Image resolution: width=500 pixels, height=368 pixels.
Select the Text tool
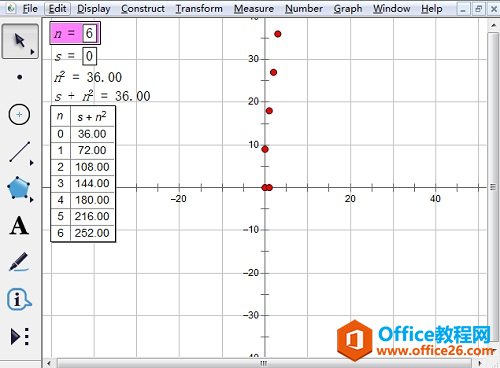pos(19,226)
